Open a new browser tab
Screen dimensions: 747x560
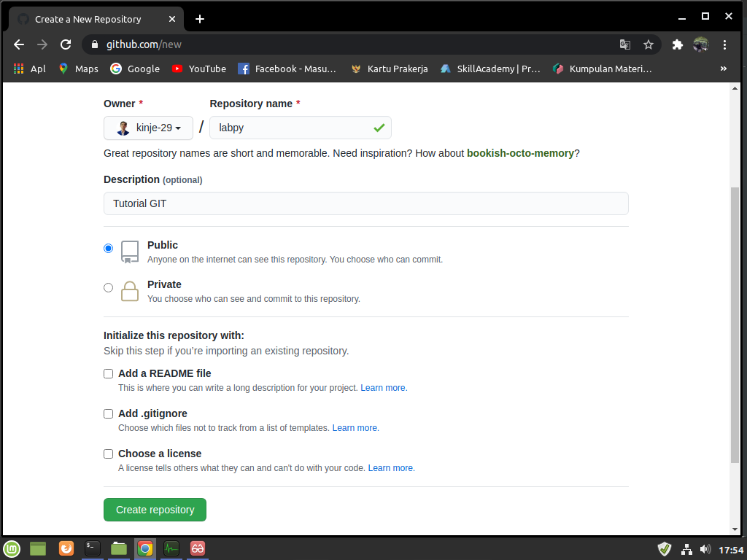click(x=200, y=19)
